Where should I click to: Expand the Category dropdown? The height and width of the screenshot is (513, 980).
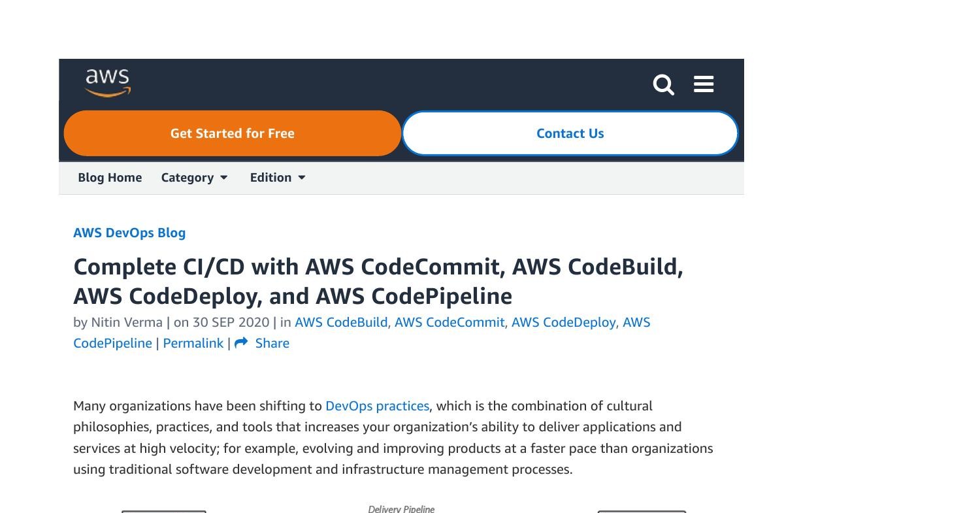click(194, 178)
